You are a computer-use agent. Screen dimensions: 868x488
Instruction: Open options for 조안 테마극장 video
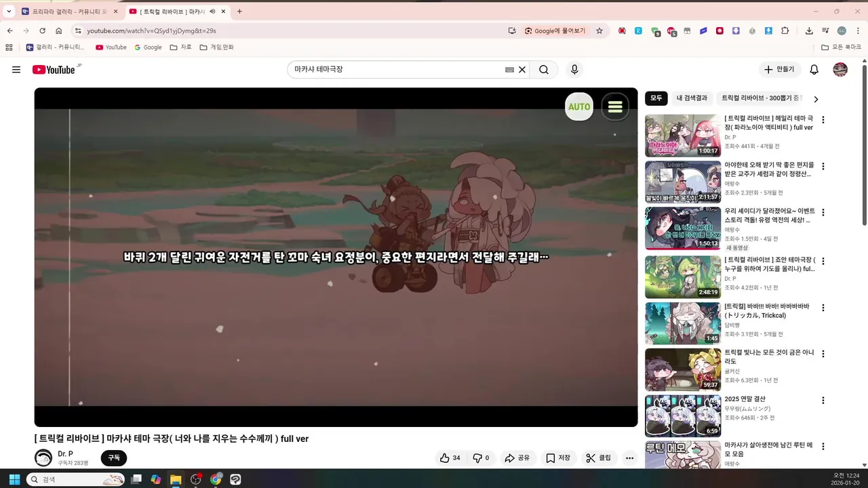tap(823, 261)
